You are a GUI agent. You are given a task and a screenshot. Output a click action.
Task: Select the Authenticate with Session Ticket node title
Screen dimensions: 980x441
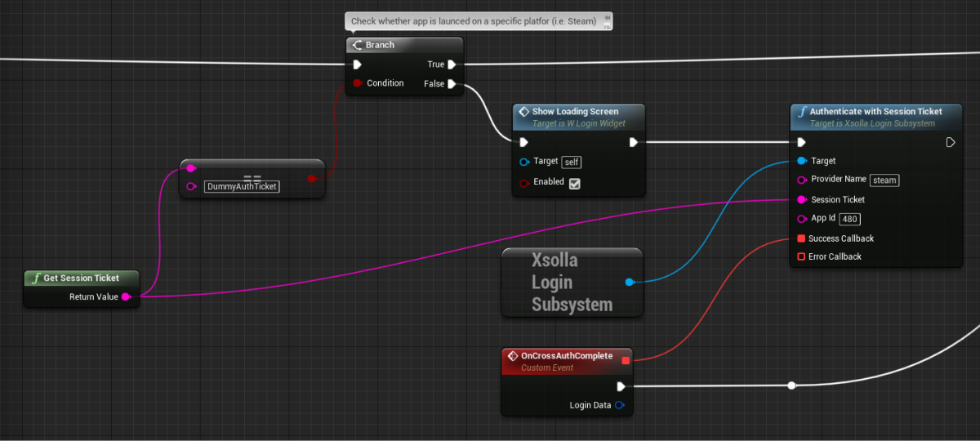tap(875, 112)
